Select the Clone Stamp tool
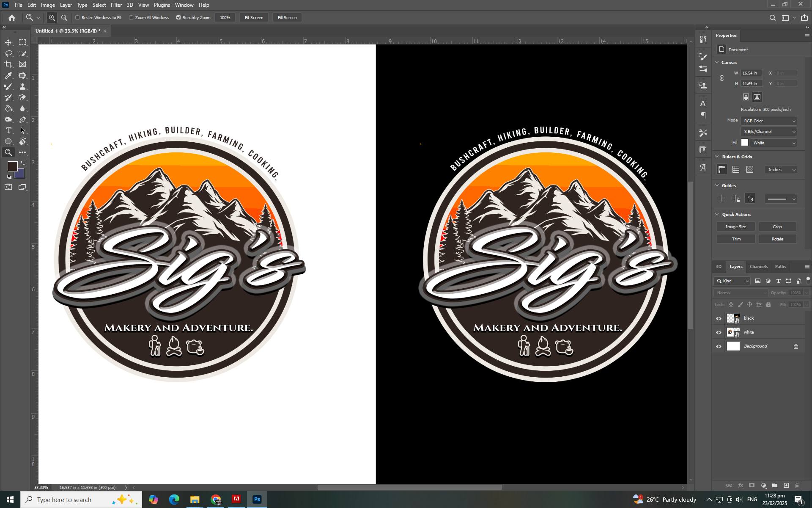This screenshot has height=508, width=812. click(23, 86)
